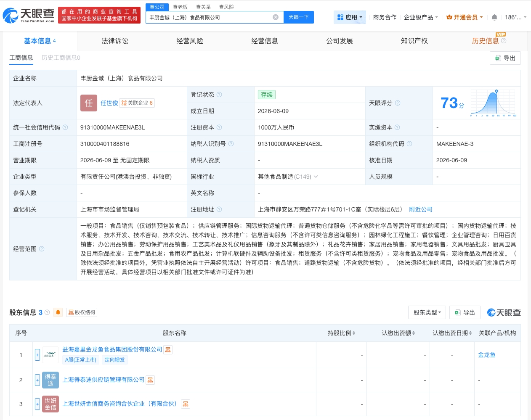
Task: Open the 法律诉讼 tab
Action: coord(115,41)
